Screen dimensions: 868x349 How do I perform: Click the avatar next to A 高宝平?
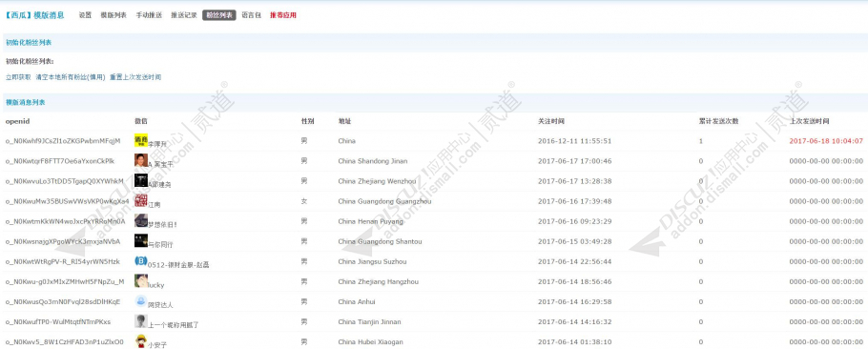tap(141, 160)
